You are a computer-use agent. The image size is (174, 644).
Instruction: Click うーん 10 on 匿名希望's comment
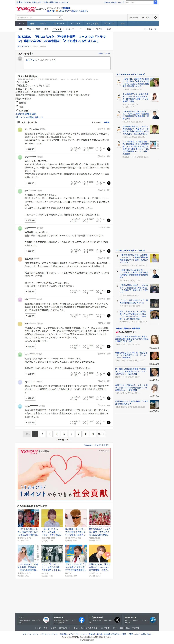click(x=100, y=292)
